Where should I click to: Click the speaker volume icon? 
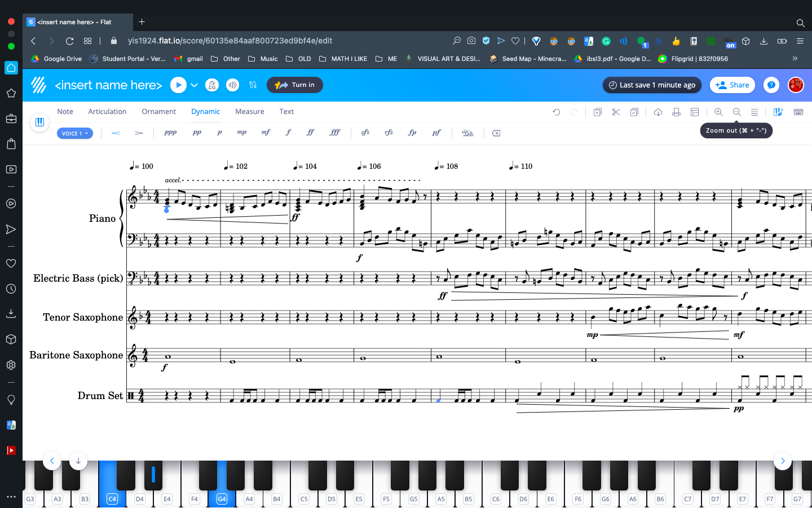point(232,85)
